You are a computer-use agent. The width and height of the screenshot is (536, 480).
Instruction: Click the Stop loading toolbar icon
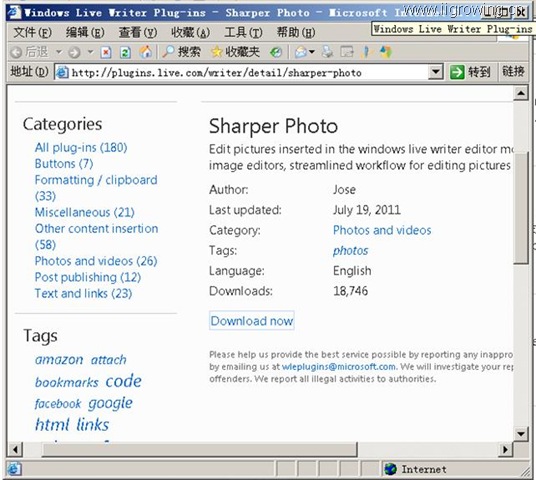[x=106, y=52]
